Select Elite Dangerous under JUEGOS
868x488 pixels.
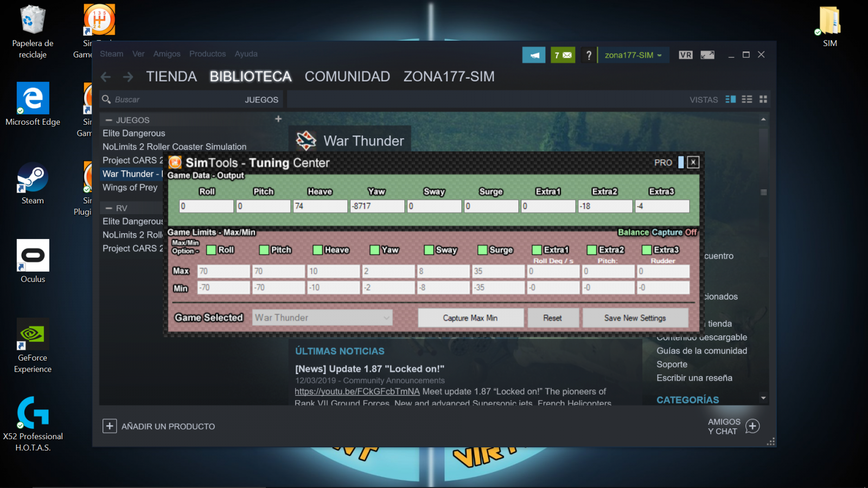click(x=133, y=133)
